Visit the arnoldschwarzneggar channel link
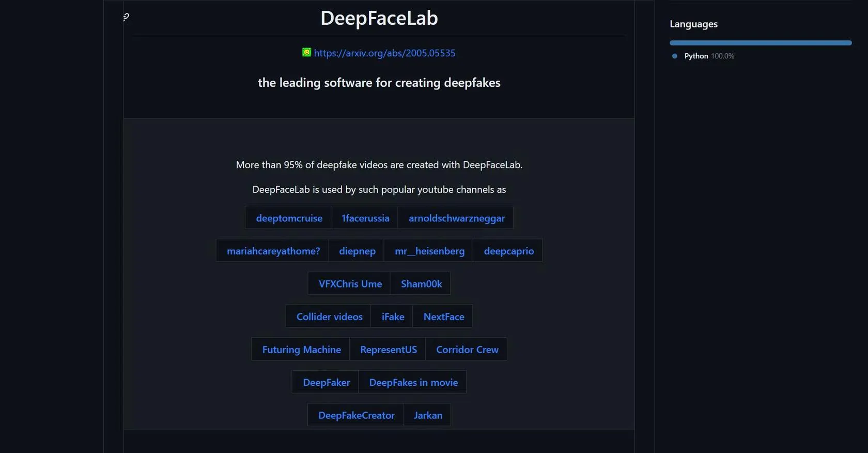 point(457,218)
